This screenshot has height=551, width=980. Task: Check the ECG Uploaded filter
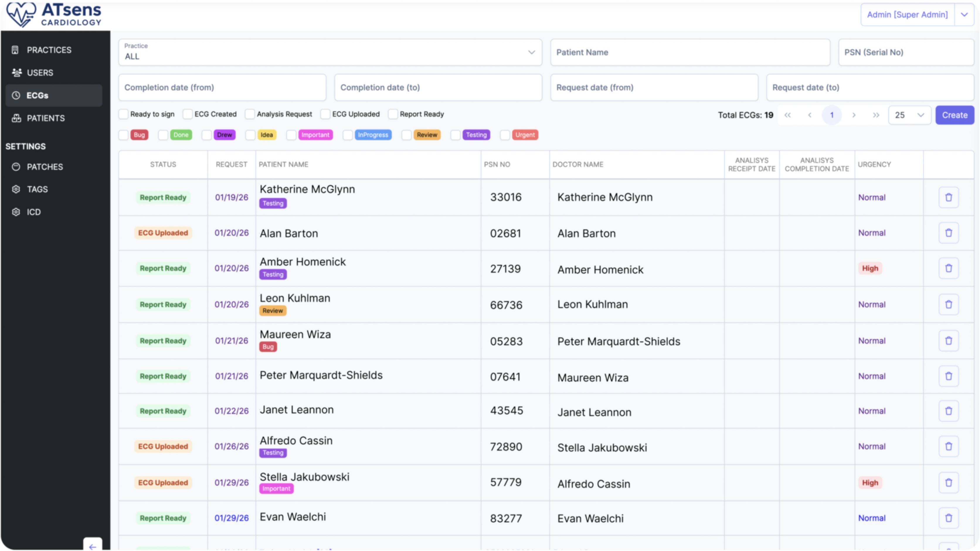pos(325,114)
